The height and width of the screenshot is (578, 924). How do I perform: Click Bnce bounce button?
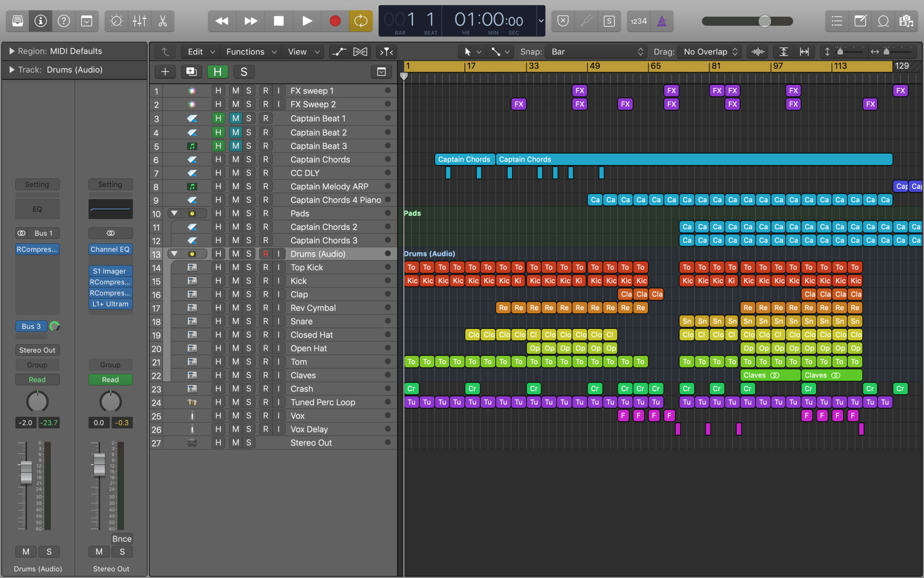click(122, 539)
